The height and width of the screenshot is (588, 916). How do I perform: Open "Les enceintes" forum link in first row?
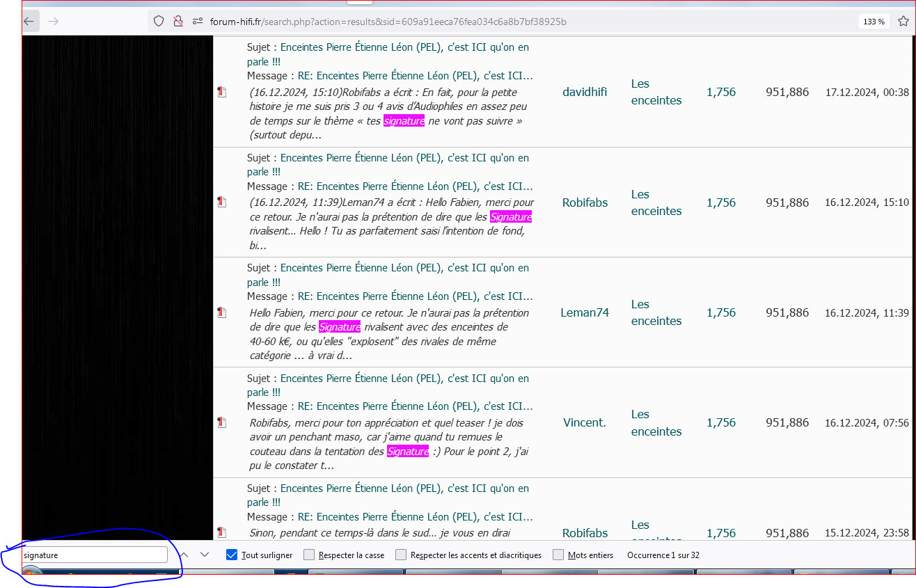656,92
